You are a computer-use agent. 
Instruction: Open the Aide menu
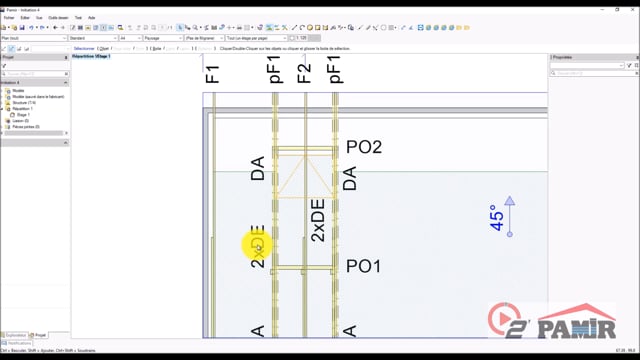tap(91, 18)
